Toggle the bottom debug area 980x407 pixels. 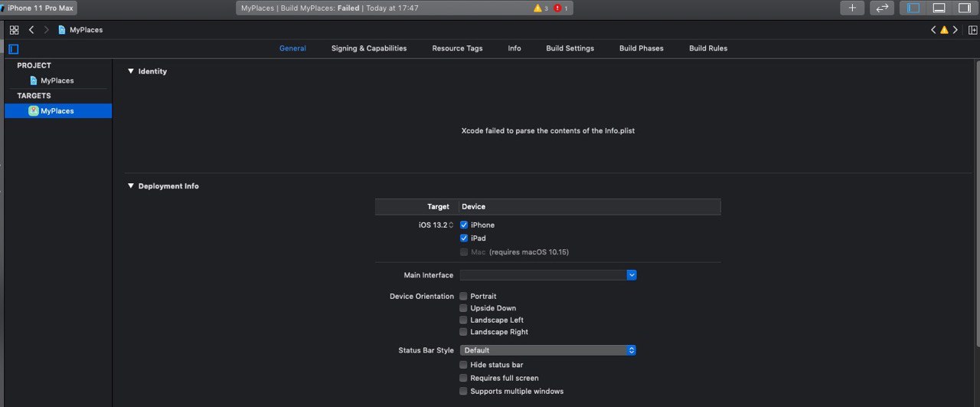tap(939, 8)
